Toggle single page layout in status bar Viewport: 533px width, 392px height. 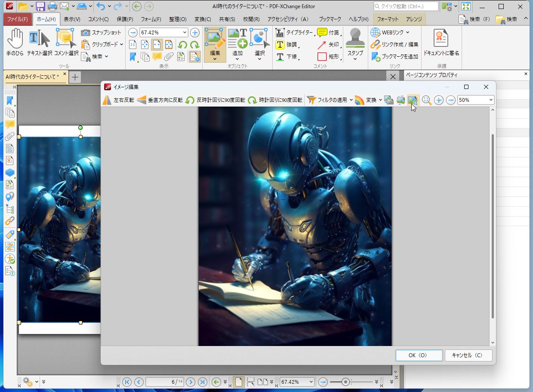click(239, 382)
